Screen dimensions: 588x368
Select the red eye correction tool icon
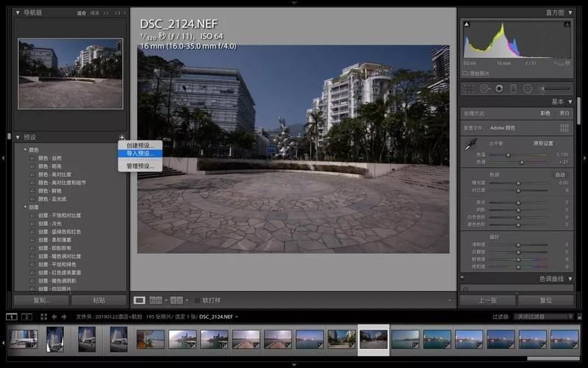point(499,89)
